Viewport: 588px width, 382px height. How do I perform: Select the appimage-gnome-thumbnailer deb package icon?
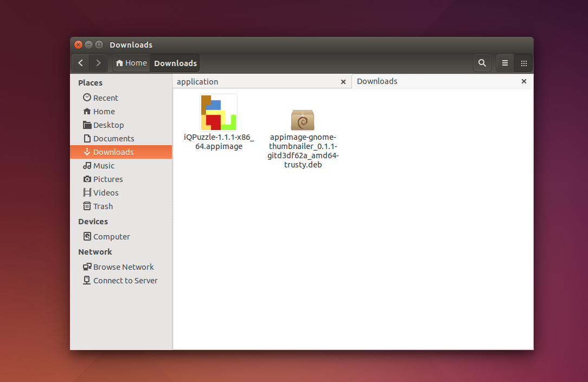click(303, 120)
